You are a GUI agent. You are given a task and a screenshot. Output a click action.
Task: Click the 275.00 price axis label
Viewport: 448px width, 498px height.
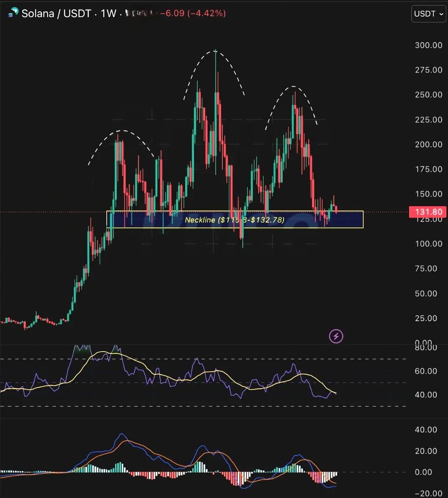tap(429, 70)
